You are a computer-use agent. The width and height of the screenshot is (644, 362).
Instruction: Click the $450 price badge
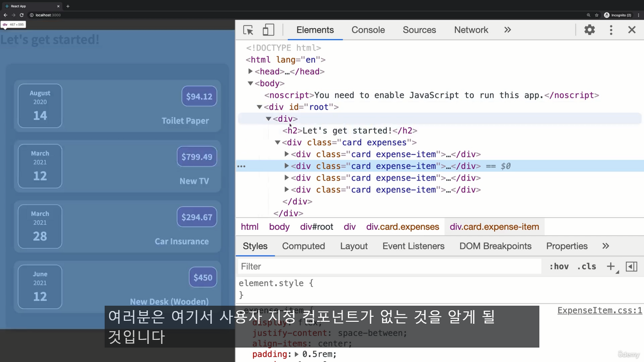[203, 277]
